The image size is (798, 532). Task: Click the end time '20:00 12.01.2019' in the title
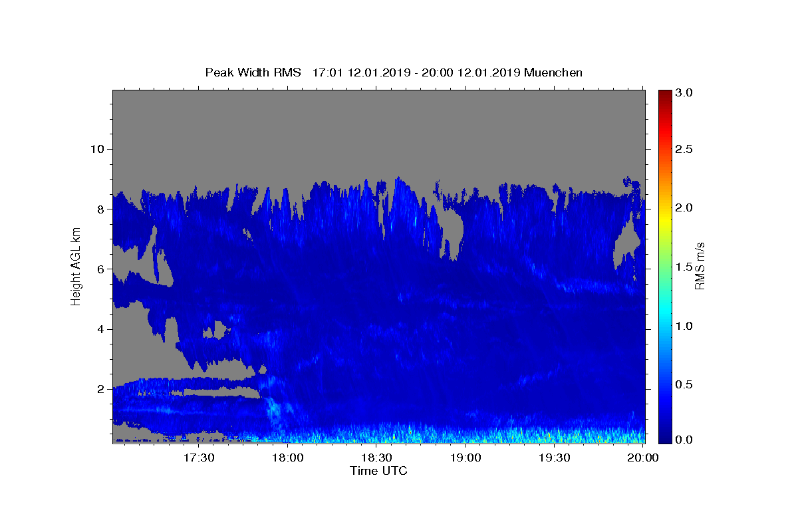coord(470,72)
